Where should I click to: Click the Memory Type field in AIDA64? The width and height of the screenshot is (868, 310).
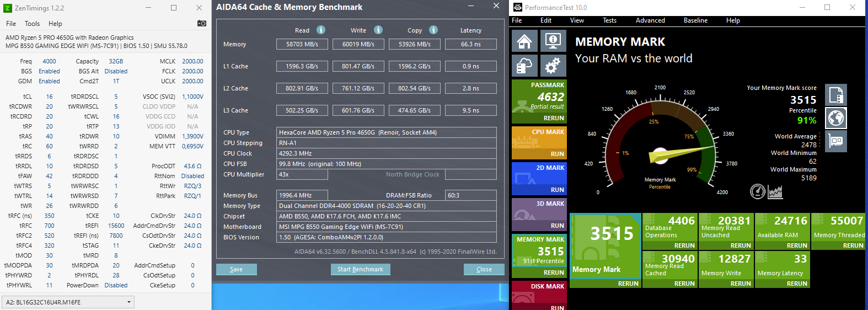(x=387, y=206)
